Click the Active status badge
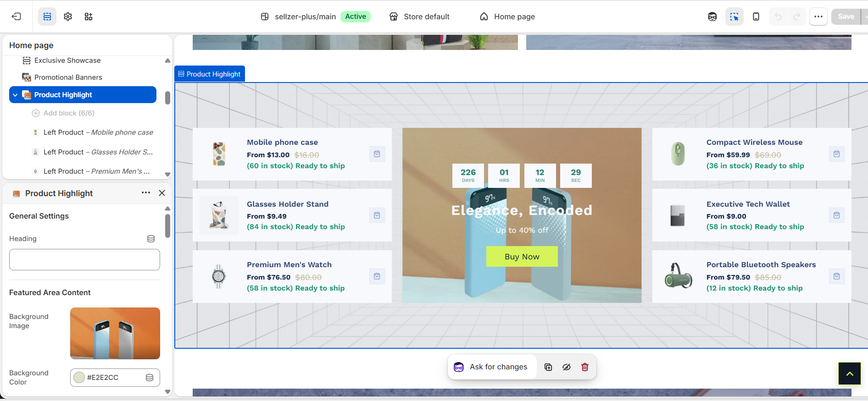The height and width of the screenshot is (401, 868). click(x=356, y=16)
